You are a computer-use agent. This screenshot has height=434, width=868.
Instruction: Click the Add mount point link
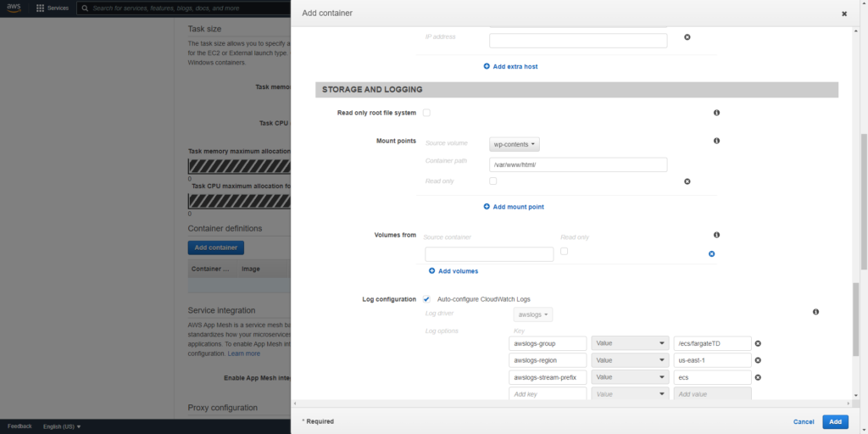(518, 207)
